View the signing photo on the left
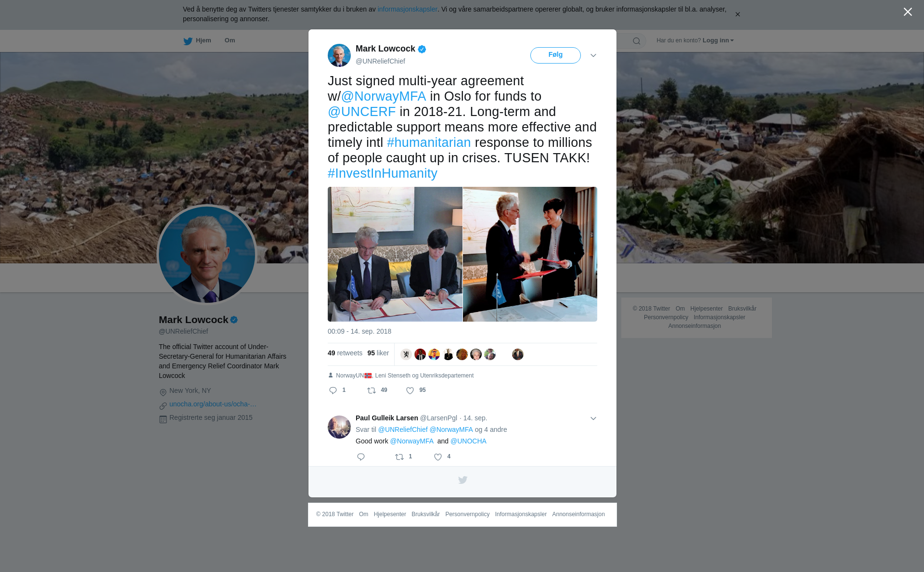Screen dimensions: 924x572 point(395,254)
